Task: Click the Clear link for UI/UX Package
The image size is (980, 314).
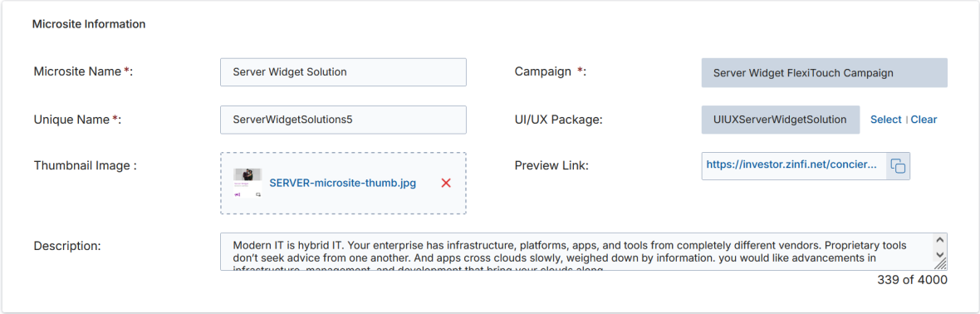Action: point(924,120)
